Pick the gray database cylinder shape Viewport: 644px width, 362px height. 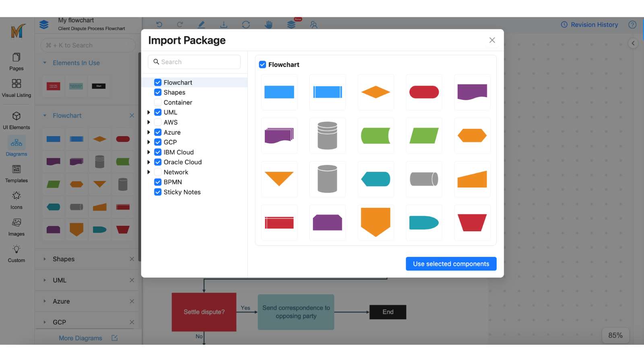(x=327, y=136)
